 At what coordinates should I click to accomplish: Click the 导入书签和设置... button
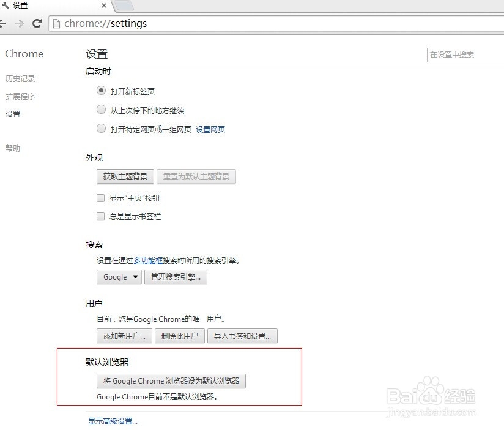click(242, 336)
